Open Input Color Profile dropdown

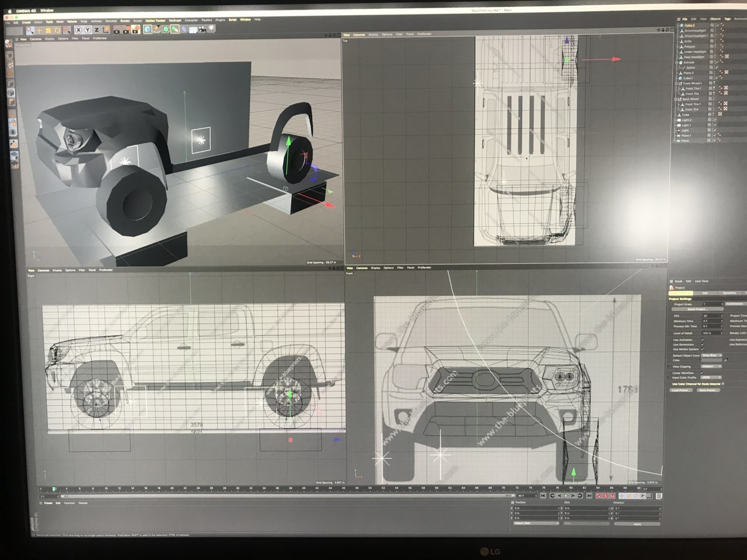click(711, 377)
